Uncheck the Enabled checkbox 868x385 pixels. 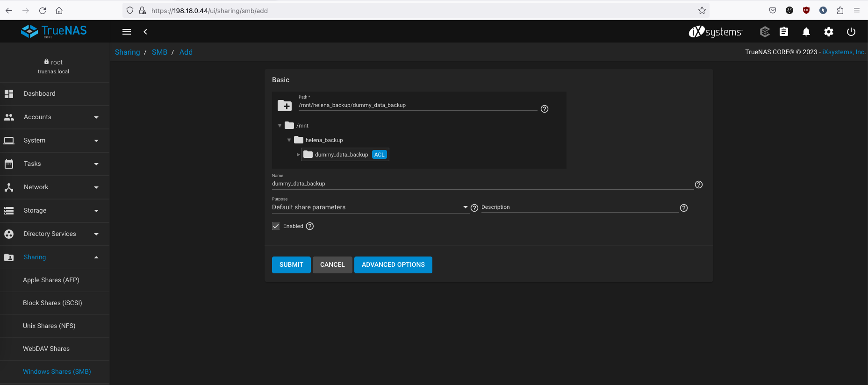click(x=276, y=226)
